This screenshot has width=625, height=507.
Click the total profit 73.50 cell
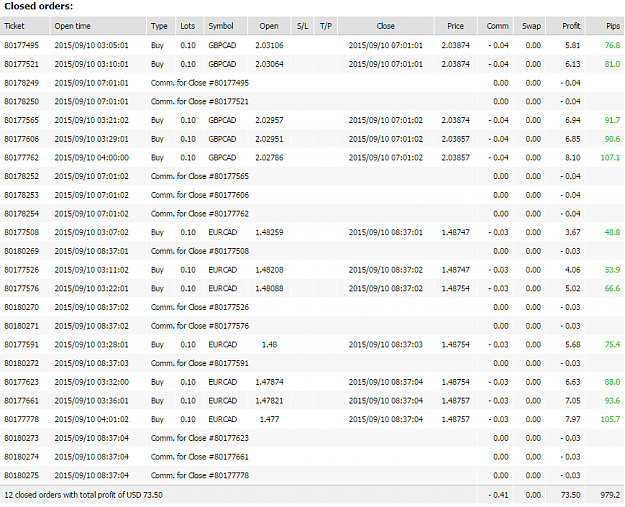(x=570, y=495)
